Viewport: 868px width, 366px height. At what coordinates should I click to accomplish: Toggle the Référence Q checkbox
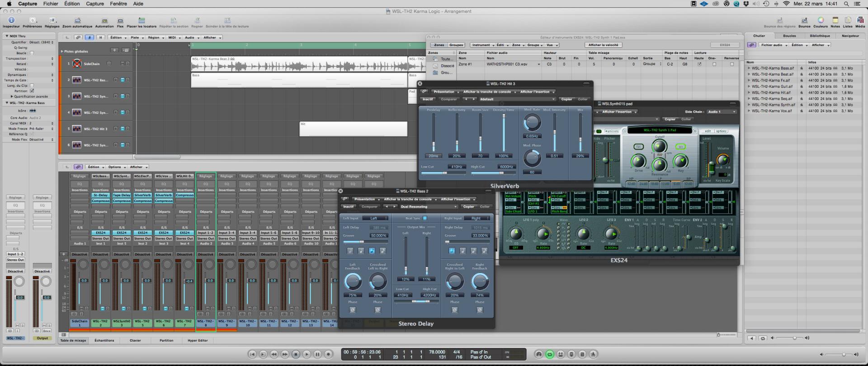click(x=32, y=134)
